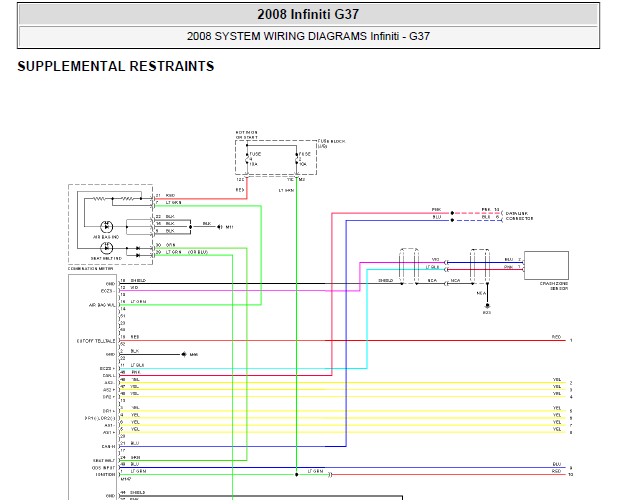This screenshot has height=500, width=630.
Task: Click the "ECZS -" pin label
Action: 108,291
